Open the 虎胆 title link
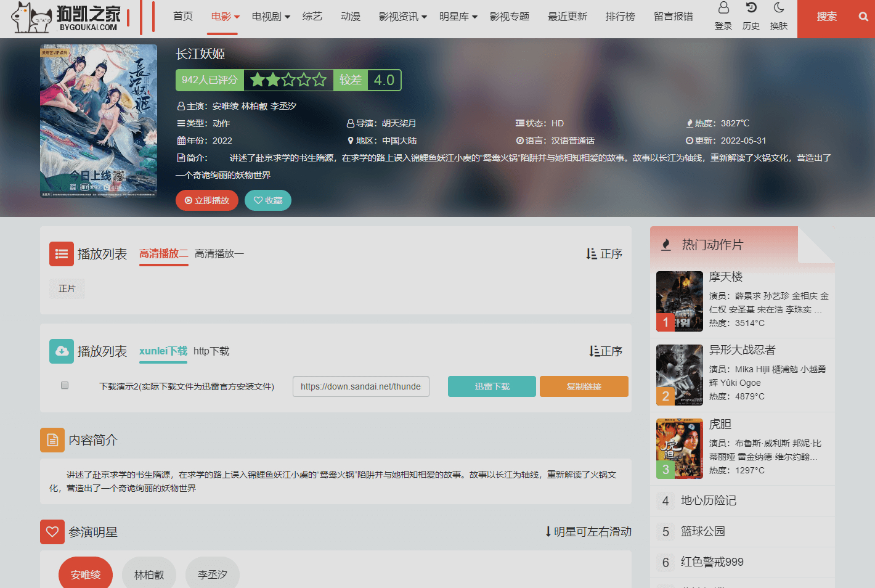The image size is (875, 588). [x=720, y=424]
